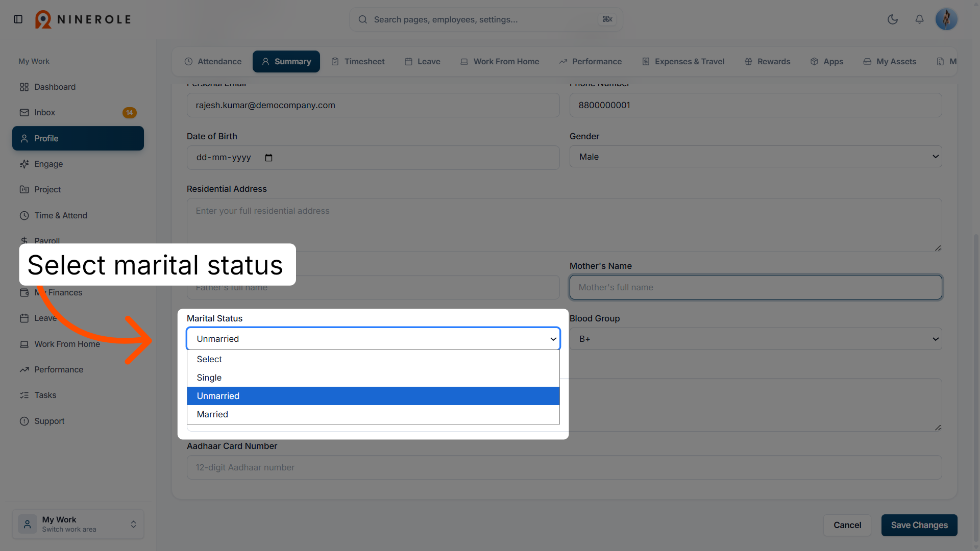This screenshot has height=551, width=980.
Task: Click the Residential Address textarea
Action: (564, 225)
